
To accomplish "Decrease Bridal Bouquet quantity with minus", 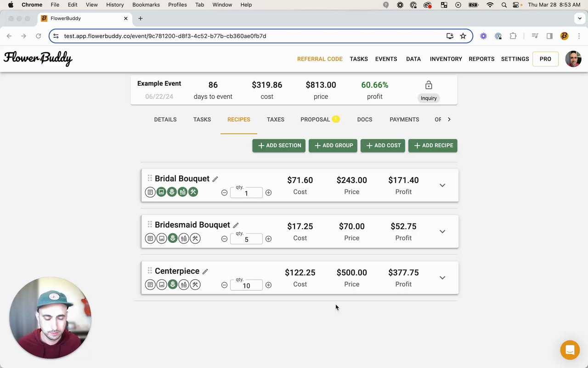I will coord(224,193).
